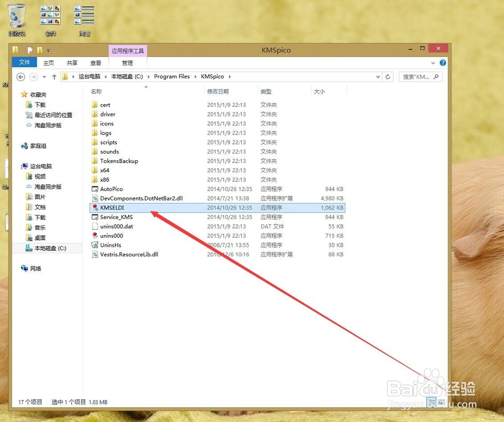Click the search magnifier icon
This screenshot has height=422, width=504.
pyautogui.click(x=436, y=77)
